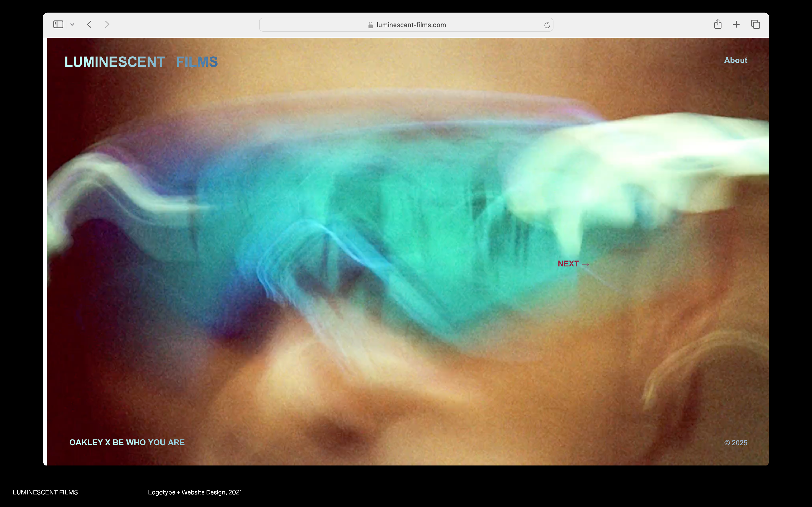The width and height of the screenshot is (812, 507).
Task: Focus the luminescent-films.com address field
Action: pos(411,25)
